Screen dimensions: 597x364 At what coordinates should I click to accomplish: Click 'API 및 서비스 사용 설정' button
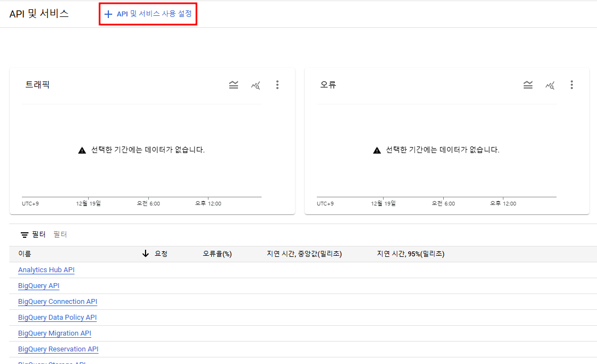click(x=148, y=14)
